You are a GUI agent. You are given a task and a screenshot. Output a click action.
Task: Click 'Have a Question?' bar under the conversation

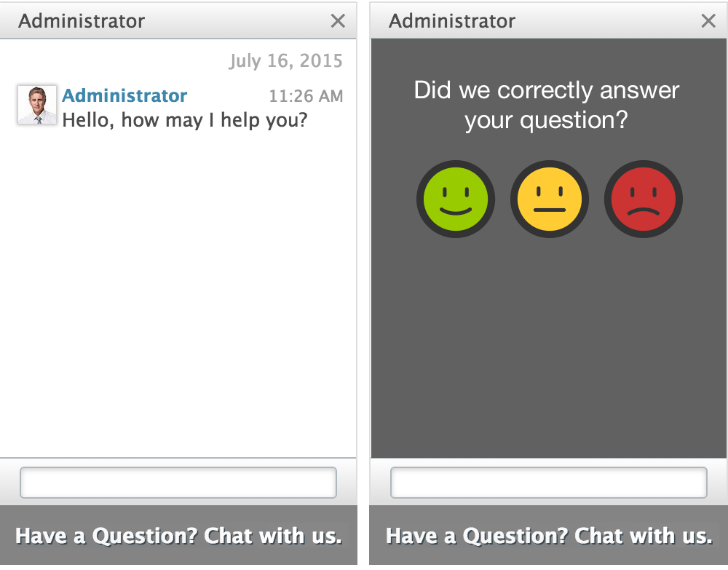click(x=178, y=536)
